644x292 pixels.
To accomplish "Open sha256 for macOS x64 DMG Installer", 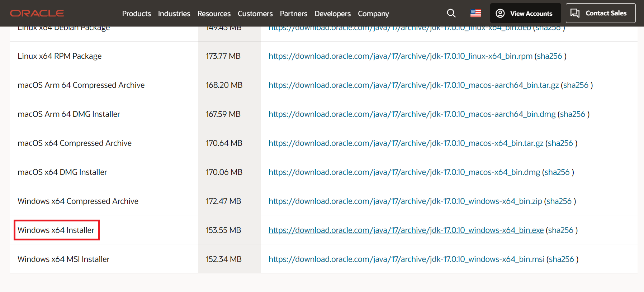I will [557, 172].
